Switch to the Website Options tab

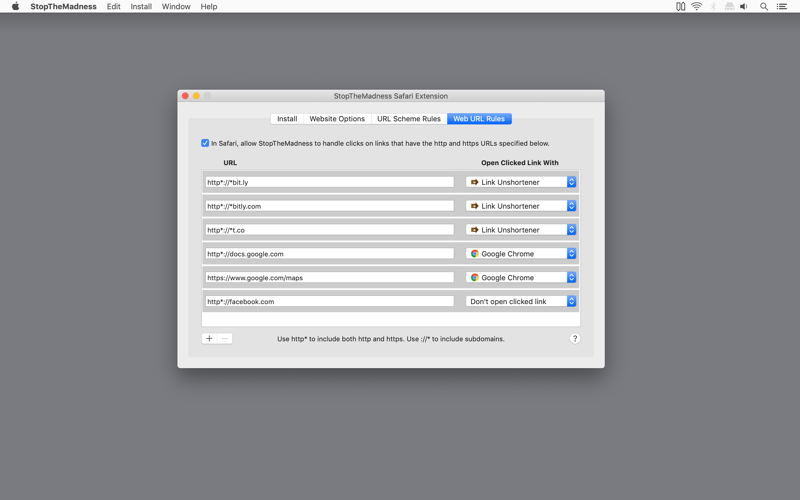pos(337,118)
